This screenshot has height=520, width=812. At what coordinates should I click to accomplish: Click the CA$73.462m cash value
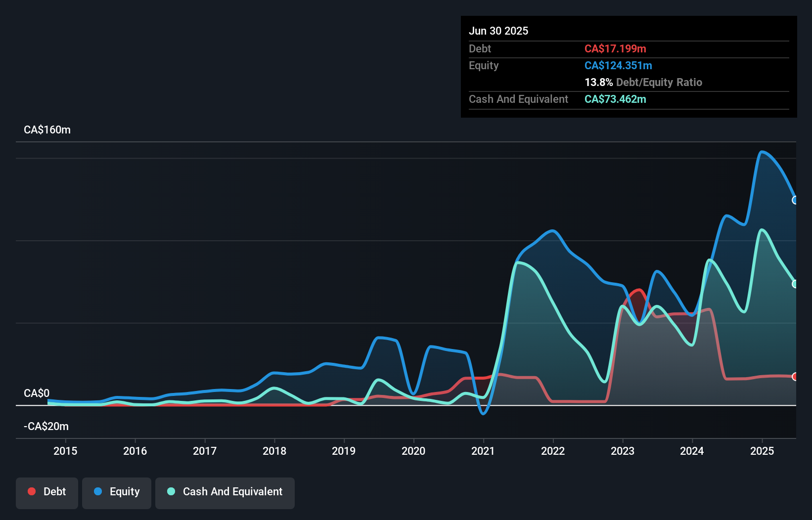(615, 99)
